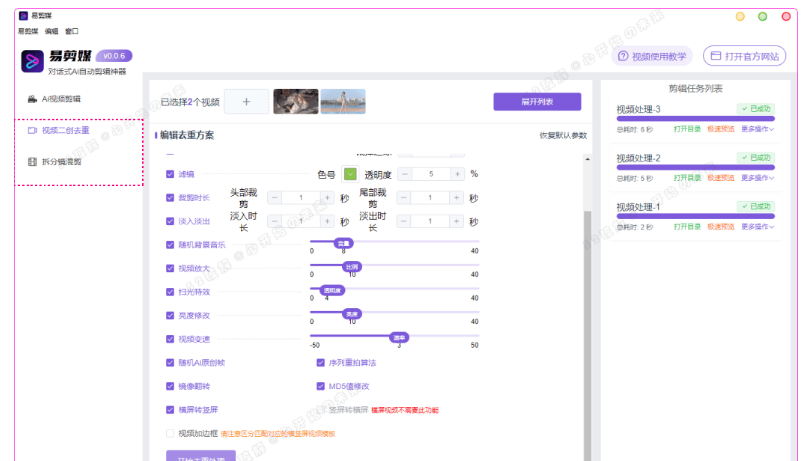Click 打开目录 for 视频处理-1

(687, 227)
